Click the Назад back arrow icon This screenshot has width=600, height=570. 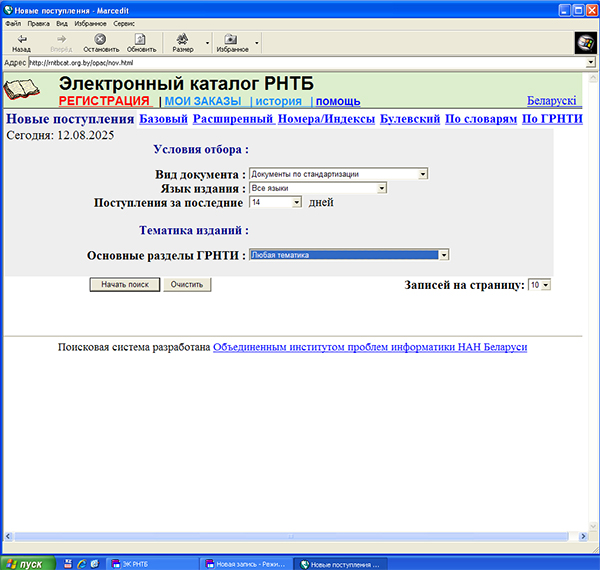point(21,38)
